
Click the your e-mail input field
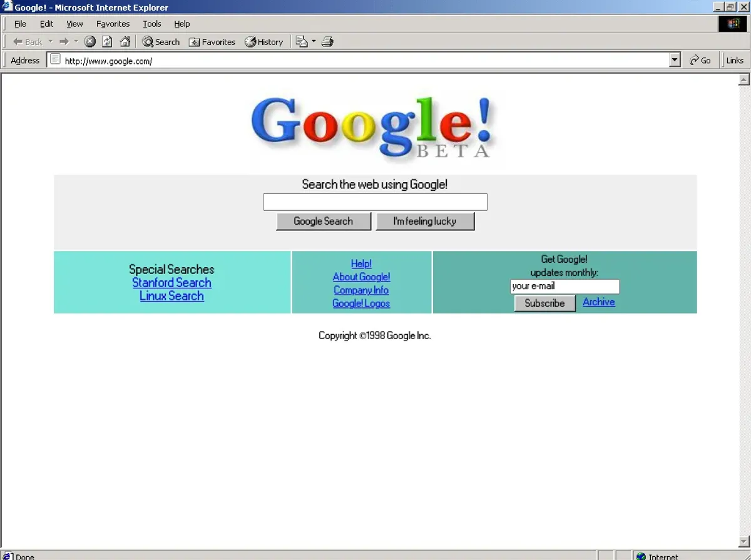pos(565,287)
